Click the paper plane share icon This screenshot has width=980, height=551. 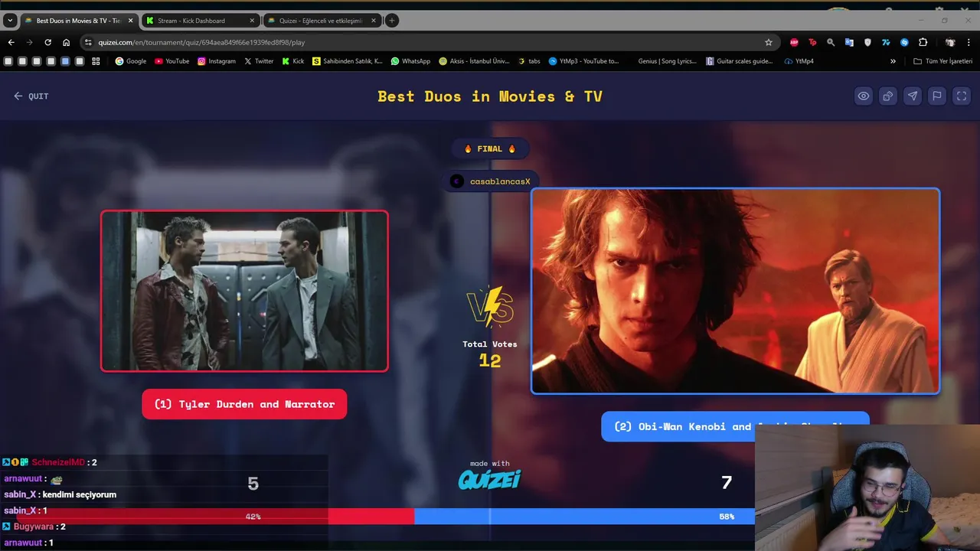pyautogui.click(x=913, y=96)
